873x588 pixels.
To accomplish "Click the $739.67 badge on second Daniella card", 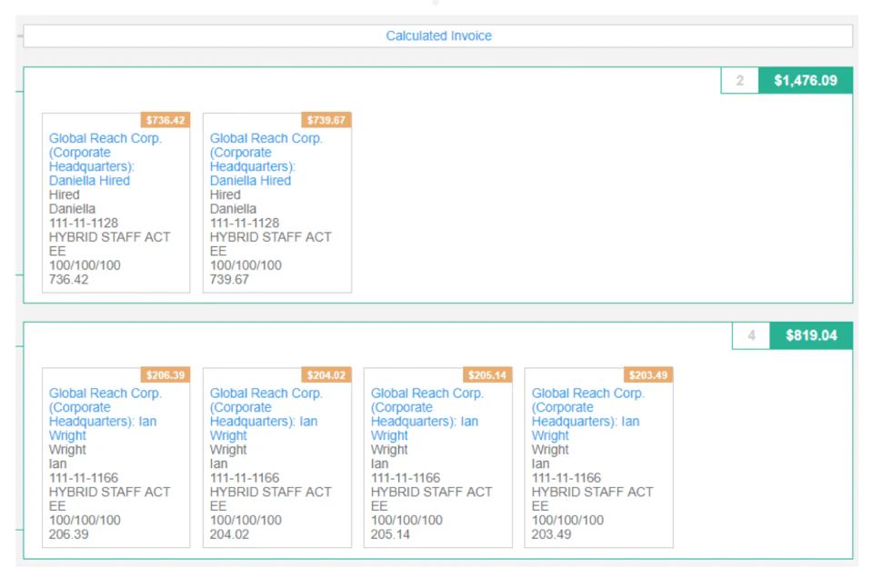I will (x=328, y=120).
